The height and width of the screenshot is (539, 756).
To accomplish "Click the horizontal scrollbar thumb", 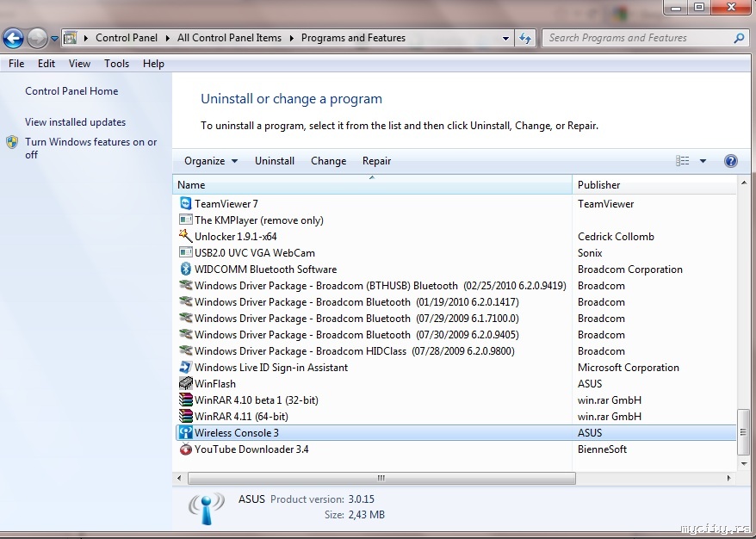I will point(381,478).
